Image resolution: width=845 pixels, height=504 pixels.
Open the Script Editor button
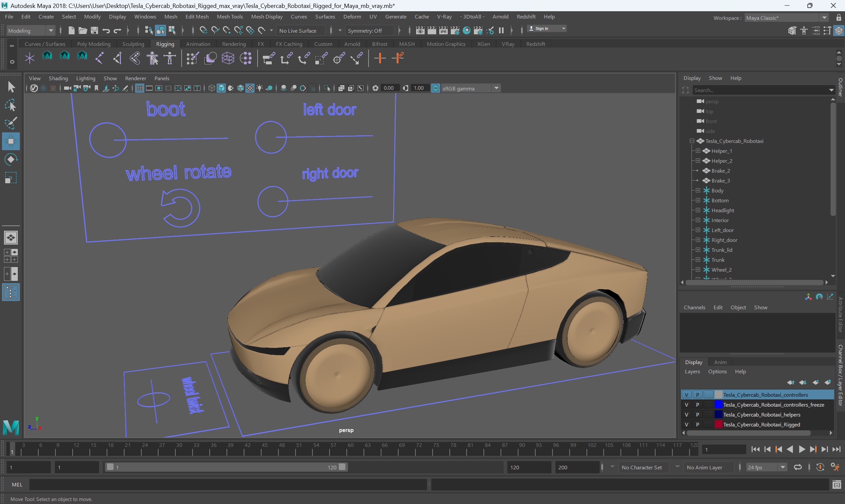pos(836,485)
